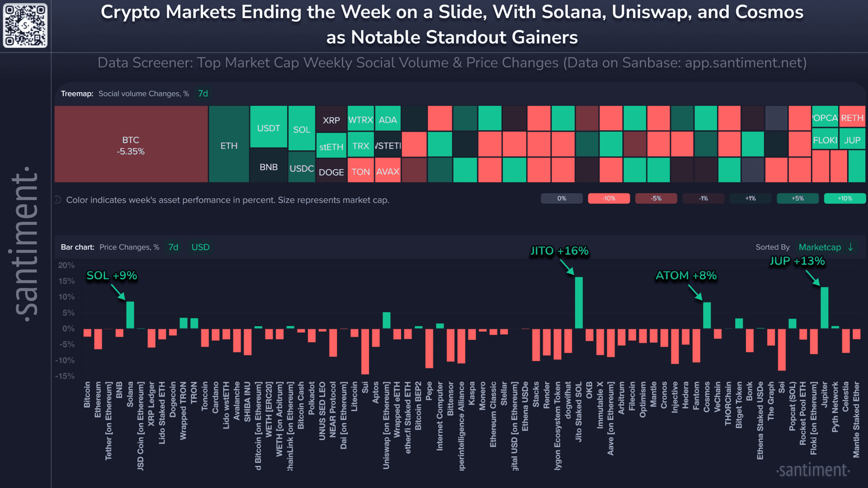Toggle the +10% legend chip
Screen dimensions: 868x488
[844, 198]
